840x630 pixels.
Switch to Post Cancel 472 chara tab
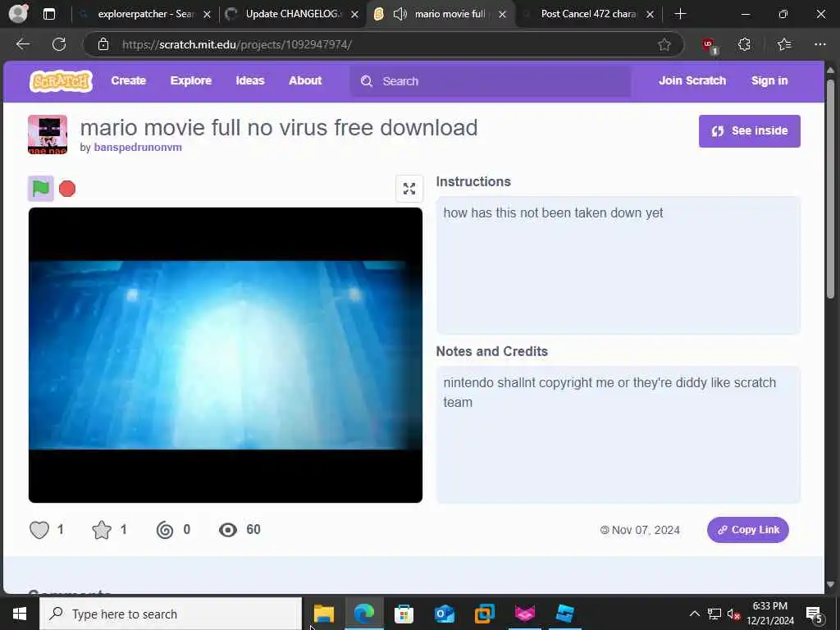point(587,15)
